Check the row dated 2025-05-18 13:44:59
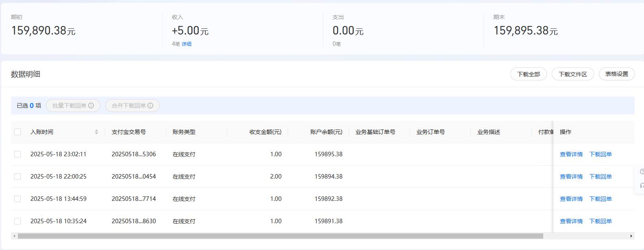The image size is (644, 250). [17, 199]
